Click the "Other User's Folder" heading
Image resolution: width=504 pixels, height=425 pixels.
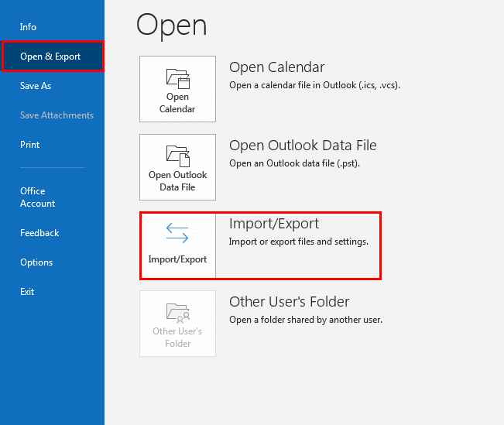click(289, 302)
